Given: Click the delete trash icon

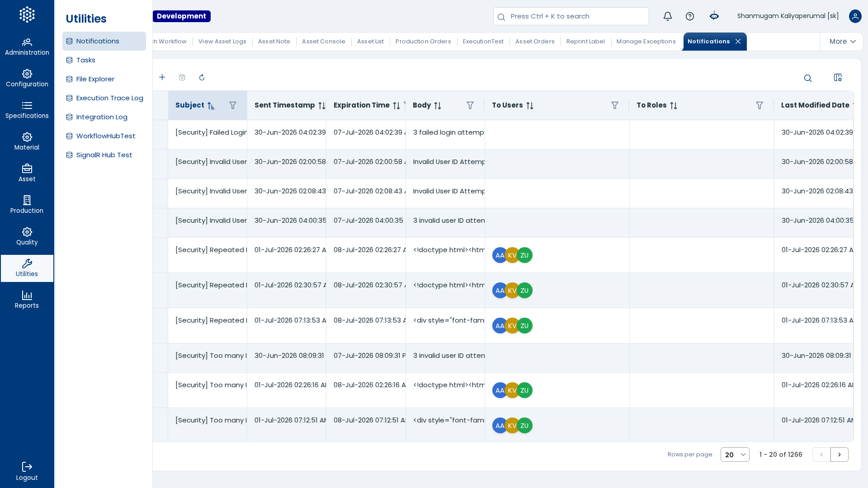Looking at the screenshot, I should (182, 77).
